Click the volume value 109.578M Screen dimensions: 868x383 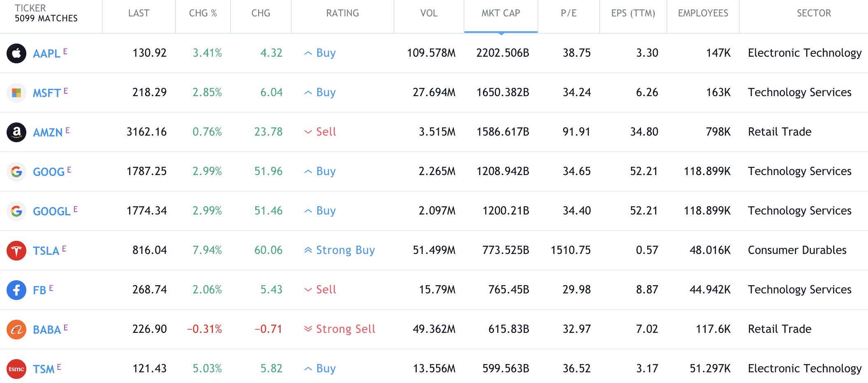(431, 53)
